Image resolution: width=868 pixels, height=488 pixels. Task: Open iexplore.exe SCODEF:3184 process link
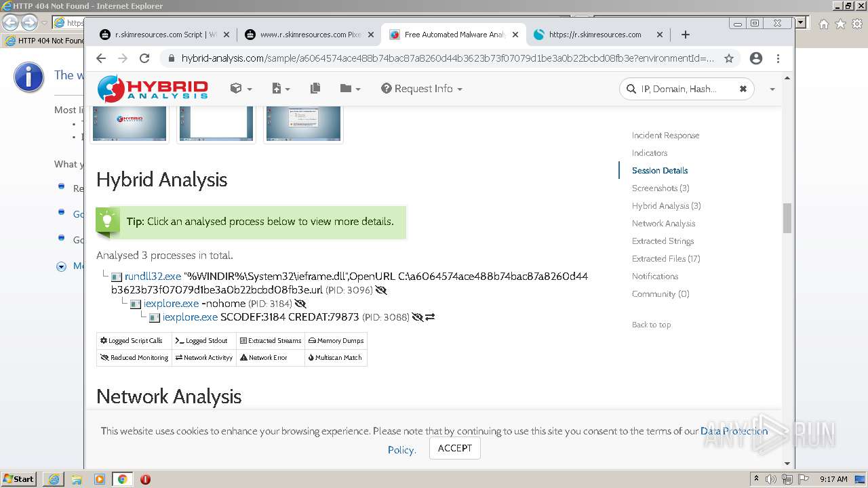(190, 317)
